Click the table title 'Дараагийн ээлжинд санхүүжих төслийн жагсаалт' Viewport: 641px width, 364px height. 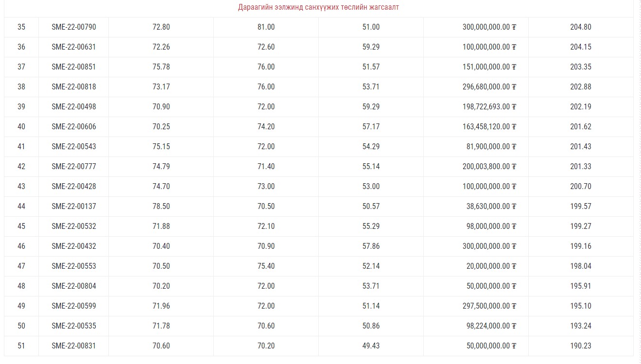[318, 7]
